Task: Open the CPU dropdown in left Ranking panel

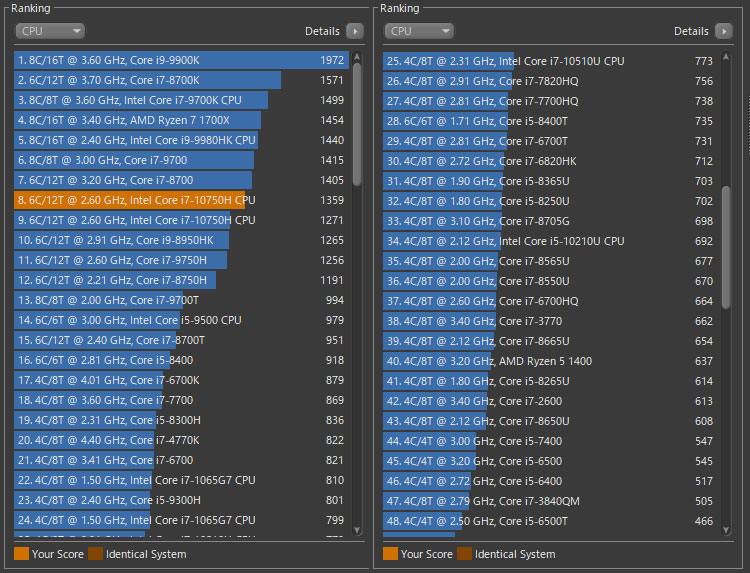Action: coord(50,31)
